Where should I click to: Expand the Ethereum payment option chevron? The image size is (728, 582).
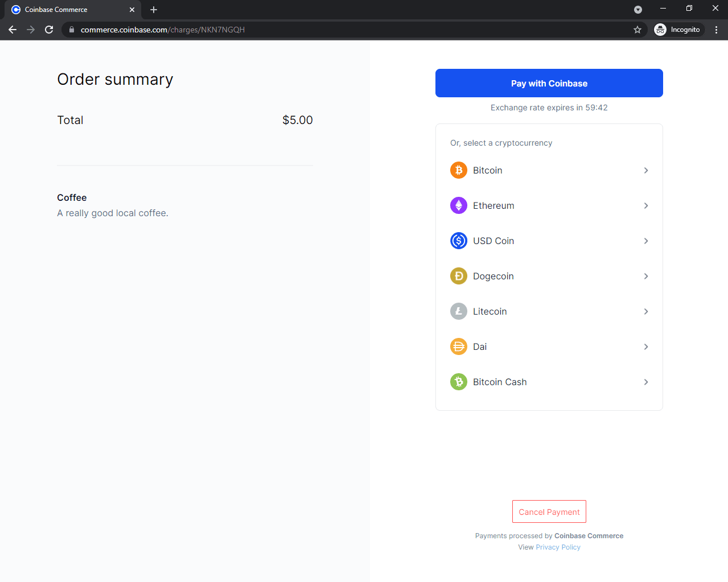coord(646,205)
